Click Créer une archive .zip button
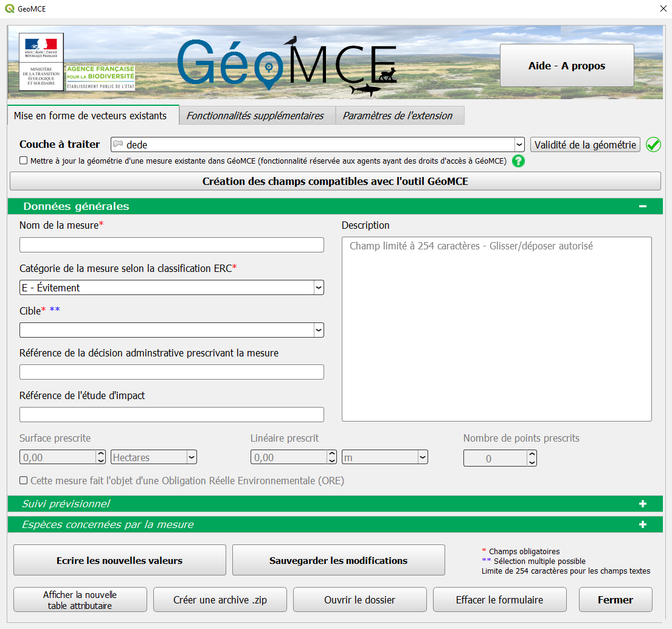 pos(220,599)
